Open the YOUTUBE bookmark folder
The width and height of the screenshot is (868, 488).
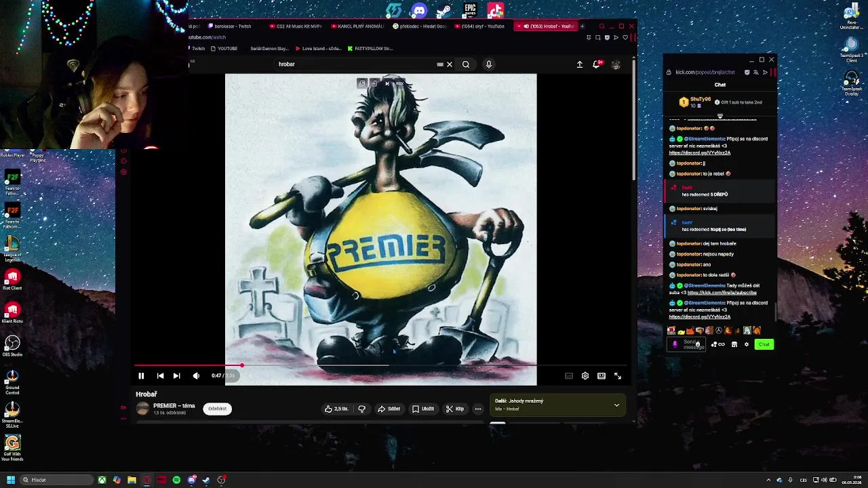pos(224,49)
